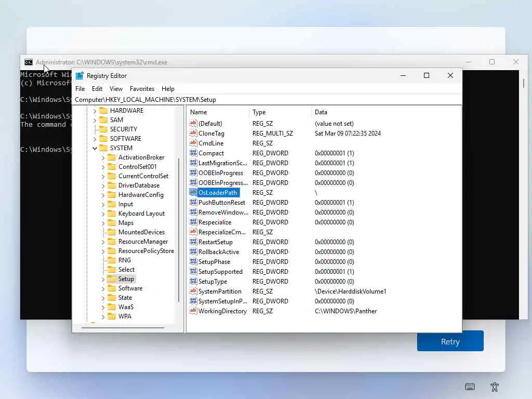Select the State folder icon
532x399 pixels.
(x=112, y=297)
